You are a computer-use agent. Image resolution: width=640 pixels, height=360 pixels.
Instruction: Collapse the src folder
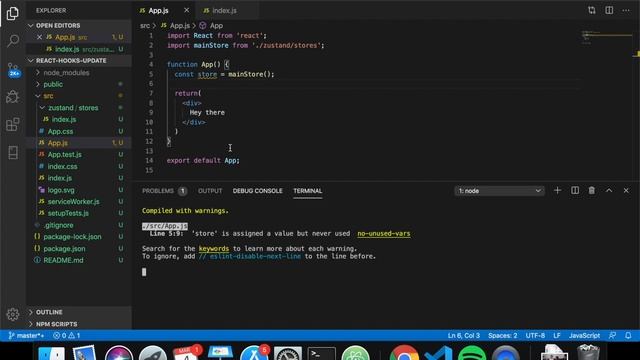coord(48,96)
